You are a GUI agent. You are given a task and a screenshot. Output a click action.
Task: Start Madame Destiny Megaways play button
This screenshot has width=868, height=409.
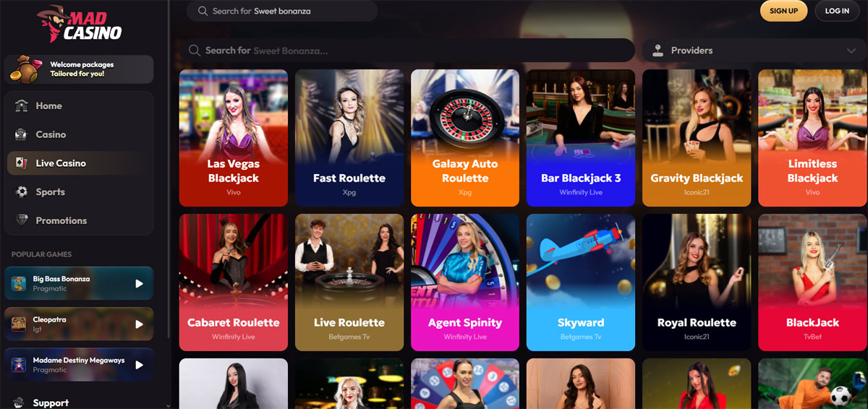140,365
